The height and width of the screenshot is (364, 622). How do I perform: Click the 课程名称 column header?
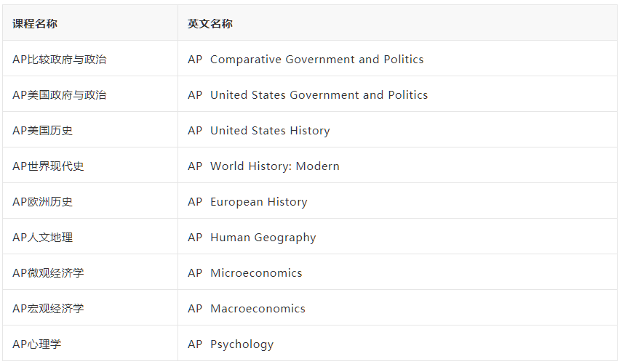(x=34, y=24)
